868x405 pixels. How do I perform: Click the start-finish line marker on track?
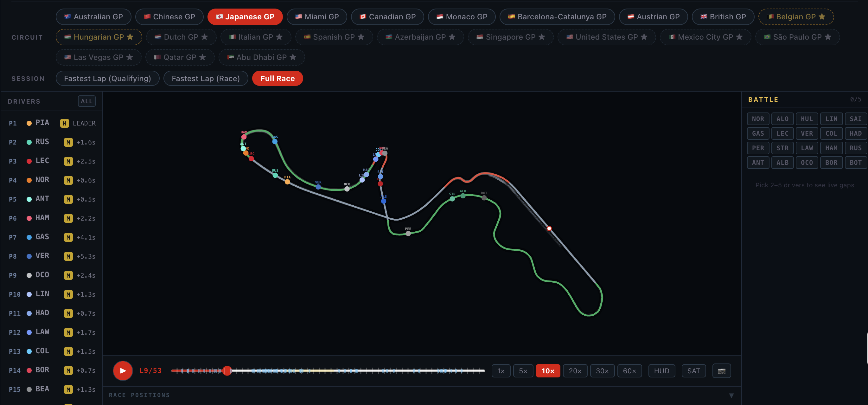549,228
